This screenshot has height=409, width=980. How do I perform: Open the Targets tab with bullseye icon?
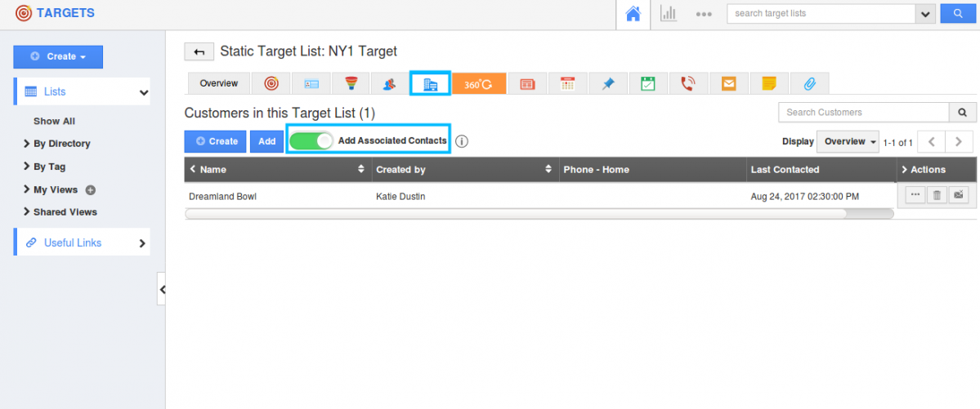pos(271,83)
